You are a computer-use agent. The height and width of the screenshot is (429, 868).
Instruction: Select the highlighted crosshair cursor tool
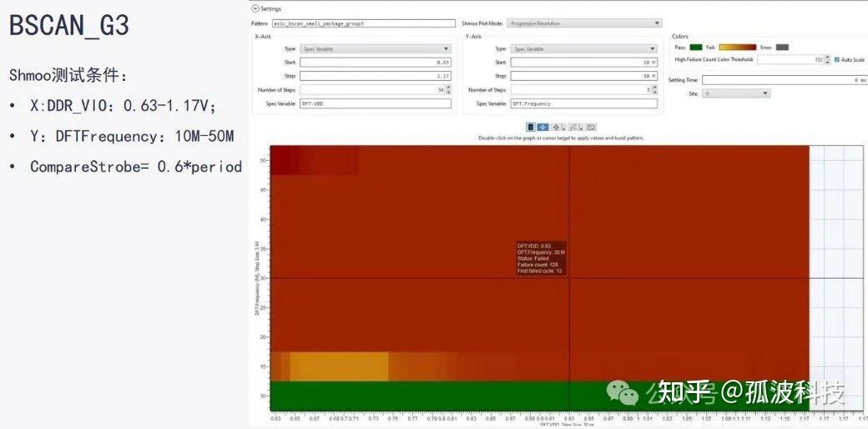pyautogui.click(x=543, y=128)
